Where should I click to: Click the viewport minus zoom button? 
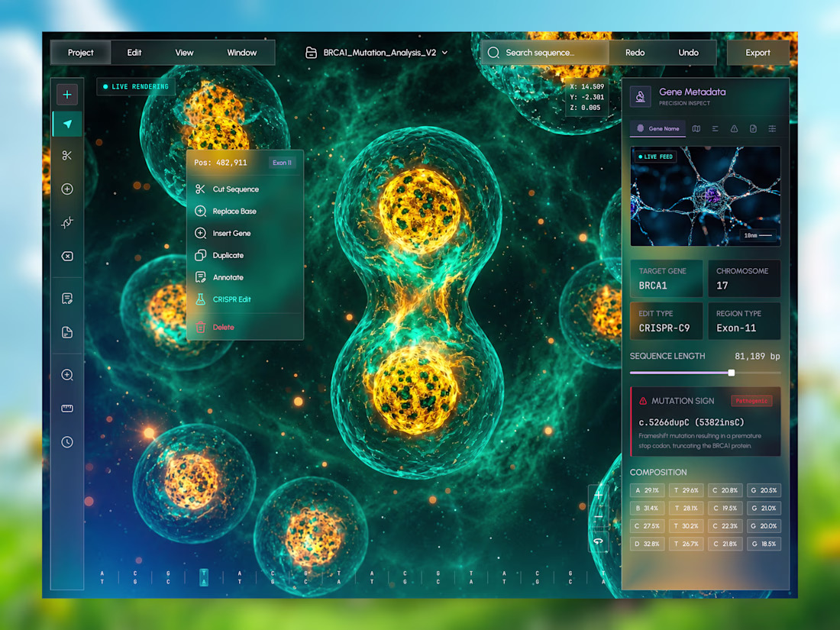coord(599,517)
